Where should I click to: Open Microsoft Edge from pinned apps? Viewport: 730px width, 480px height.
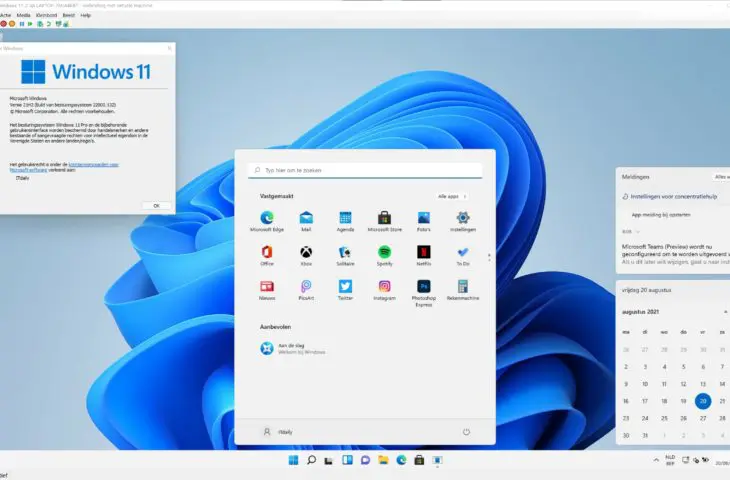click(267, 221)
